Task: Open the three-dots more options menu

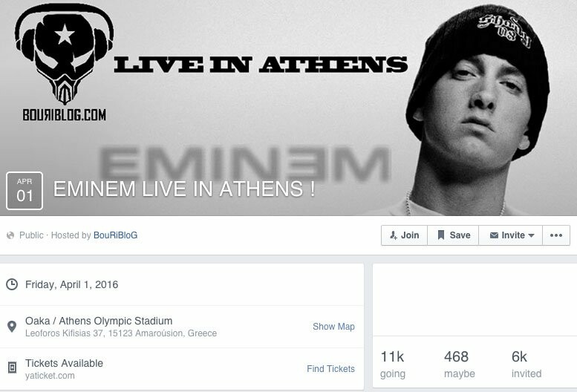Action: [x=556, y=235]
